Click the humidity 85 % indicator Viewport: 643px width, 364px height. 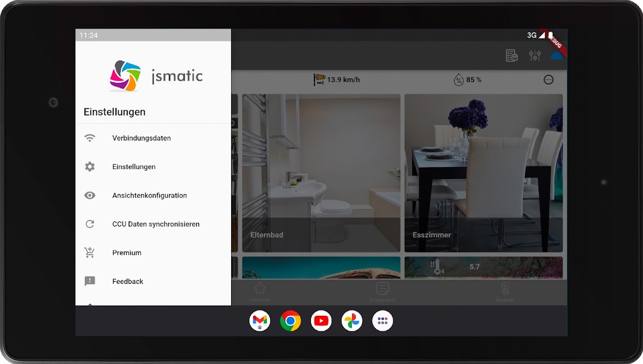[468, 79]
